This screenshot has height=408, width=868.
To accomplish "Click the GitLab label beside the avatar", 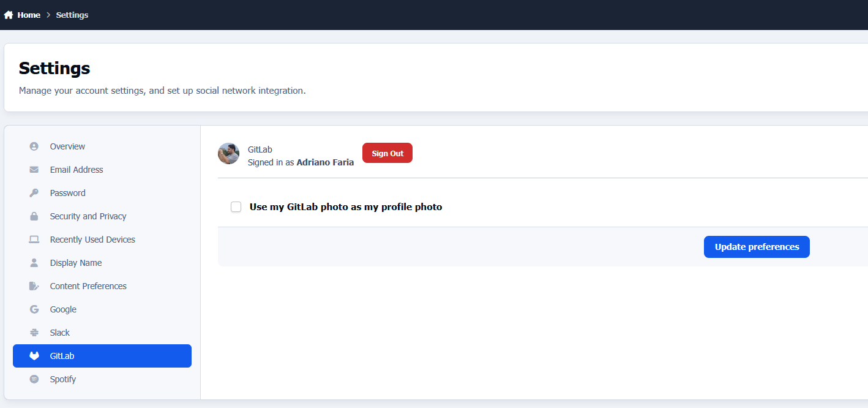I will click(260, 149).
